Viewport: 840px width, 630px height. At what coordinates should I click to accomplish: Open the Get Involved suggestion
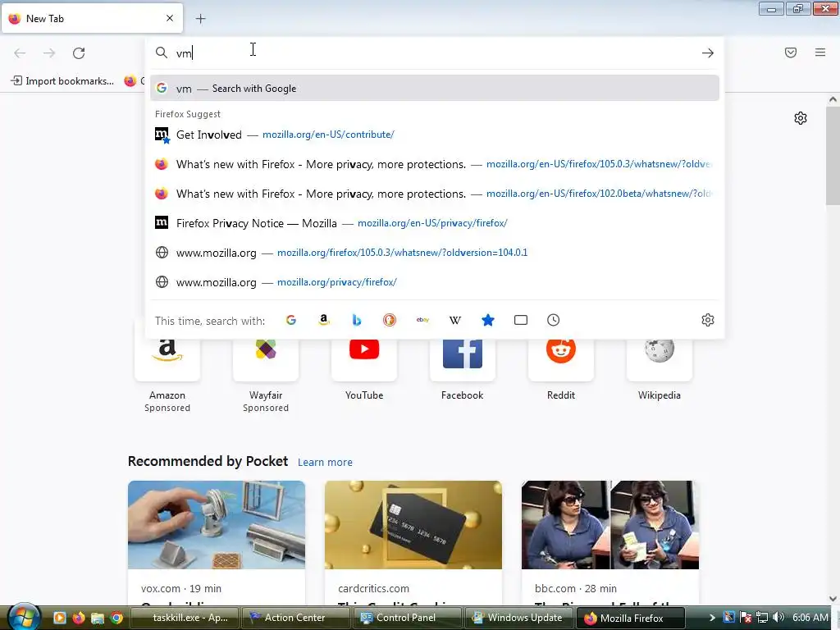(435, 135)
